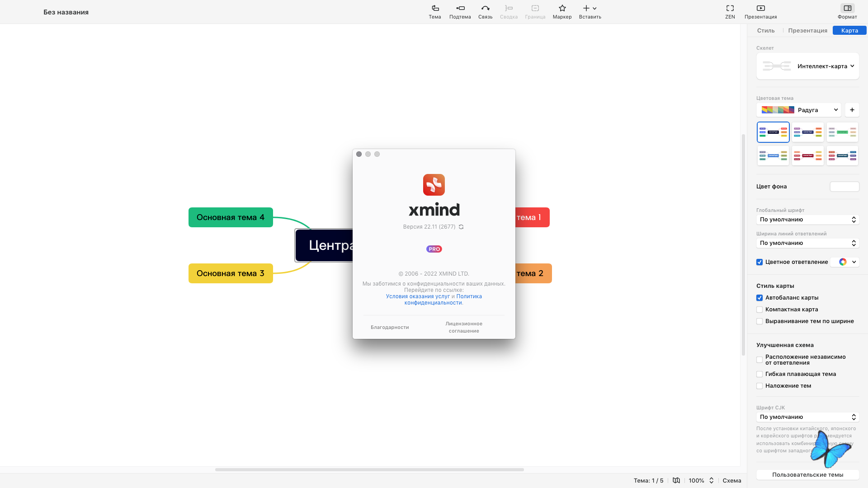Click check-for-updates icon beside version

coord(461,227)
